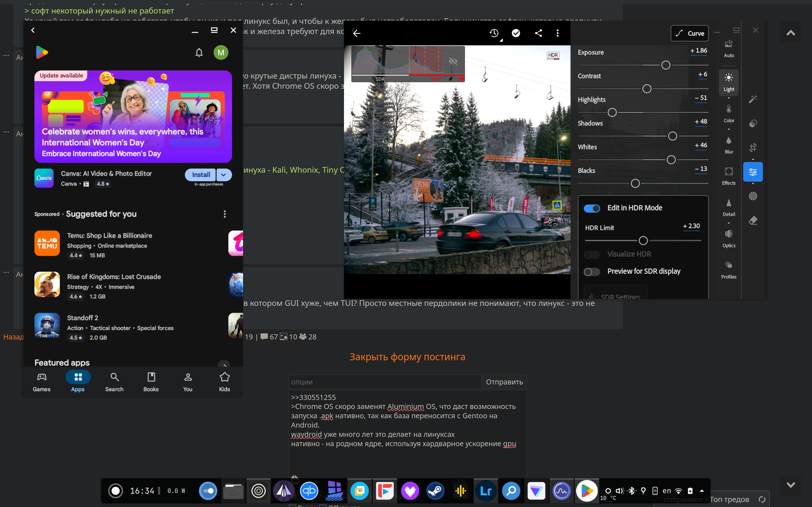
Task: Click the crop and rotate tool icon
Action: tap(753, 148)
